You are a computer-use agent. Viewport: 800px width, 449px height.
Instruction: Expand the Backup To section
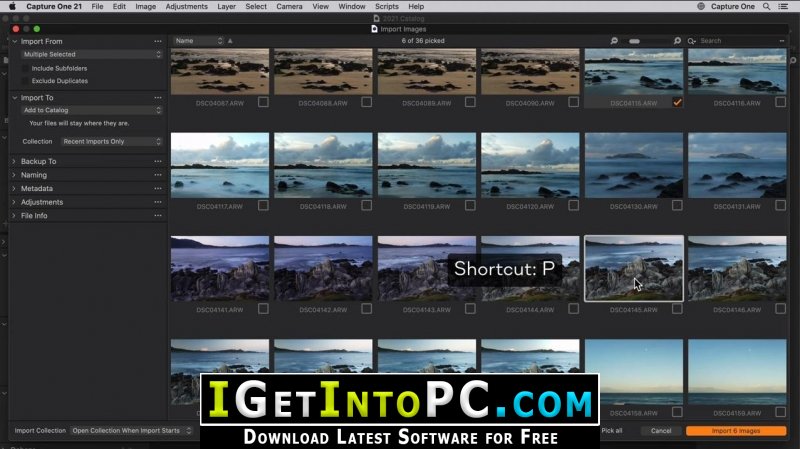pos(14,161)
